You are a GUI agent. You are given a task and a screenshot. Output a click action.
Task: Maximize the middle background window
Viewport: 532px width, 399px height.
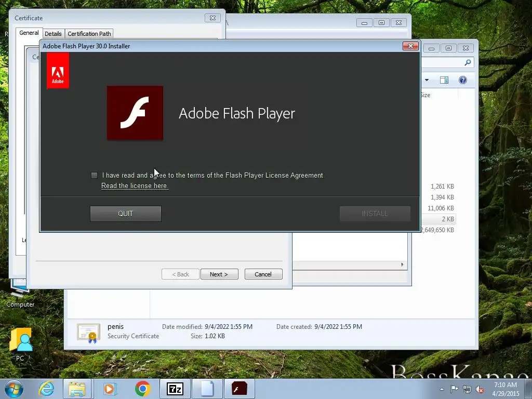[381, 23]
